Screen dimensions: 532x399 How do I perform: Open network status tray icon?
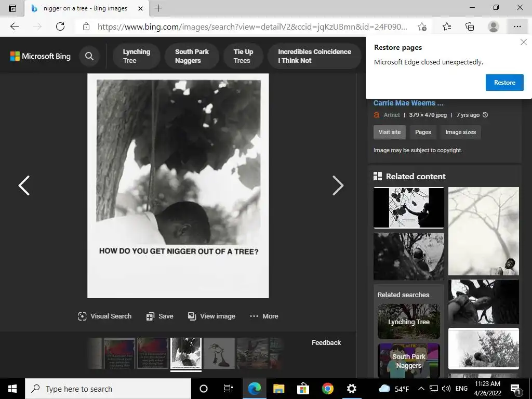(x=434, y=389)
